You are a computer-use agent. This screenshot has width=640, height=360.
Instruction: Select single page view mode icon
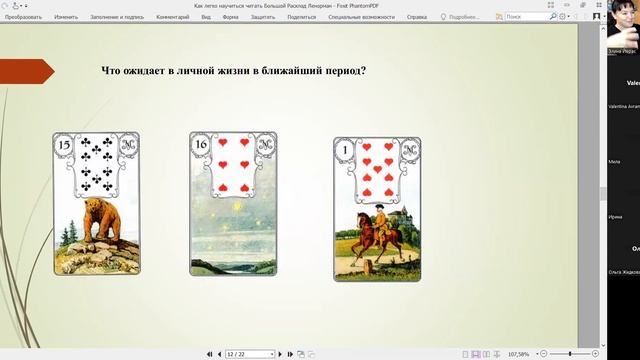[465, 354]
